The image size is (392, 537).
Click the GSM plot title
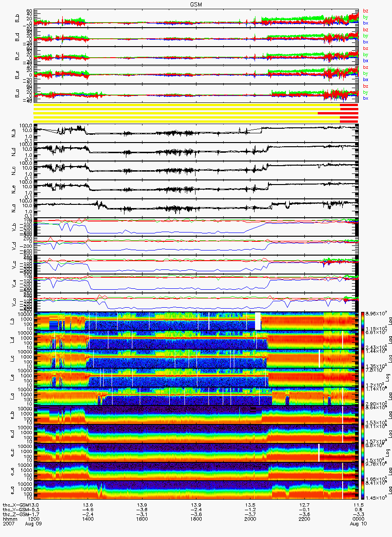tap(196, 5)
